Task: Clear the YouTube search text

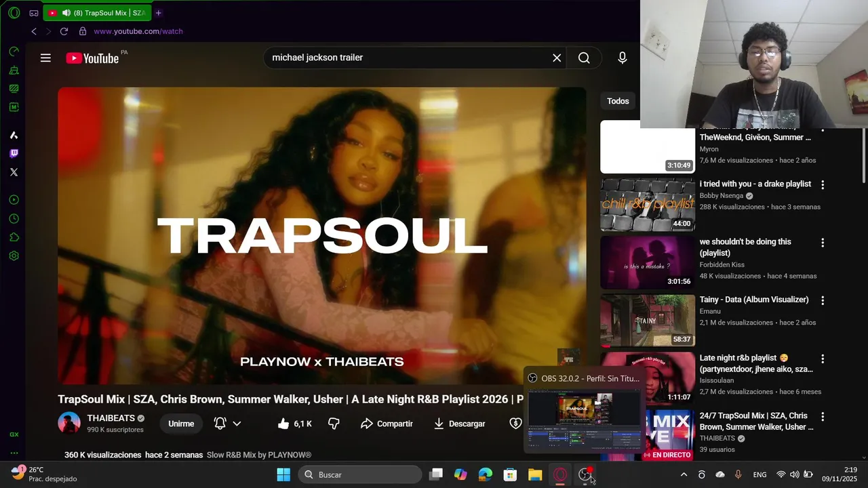Action: coord(557,58)
